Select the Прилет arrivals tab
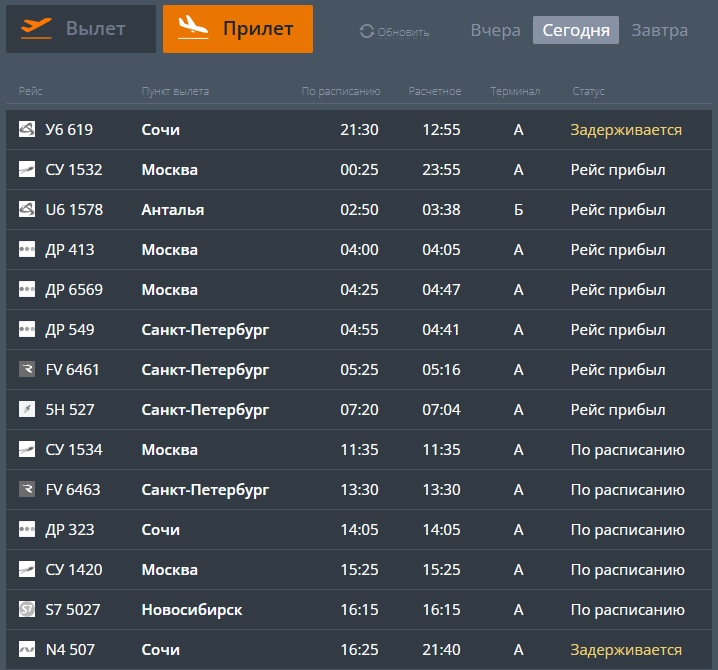 pyautogui.click(x=238, y=29)
